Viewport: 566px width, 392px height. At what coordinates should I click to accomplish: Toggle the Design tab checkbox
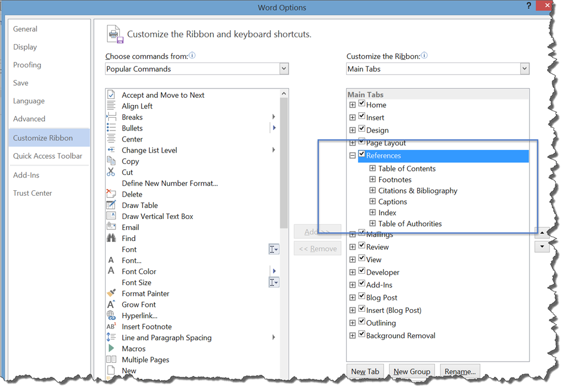coord(361,129)
